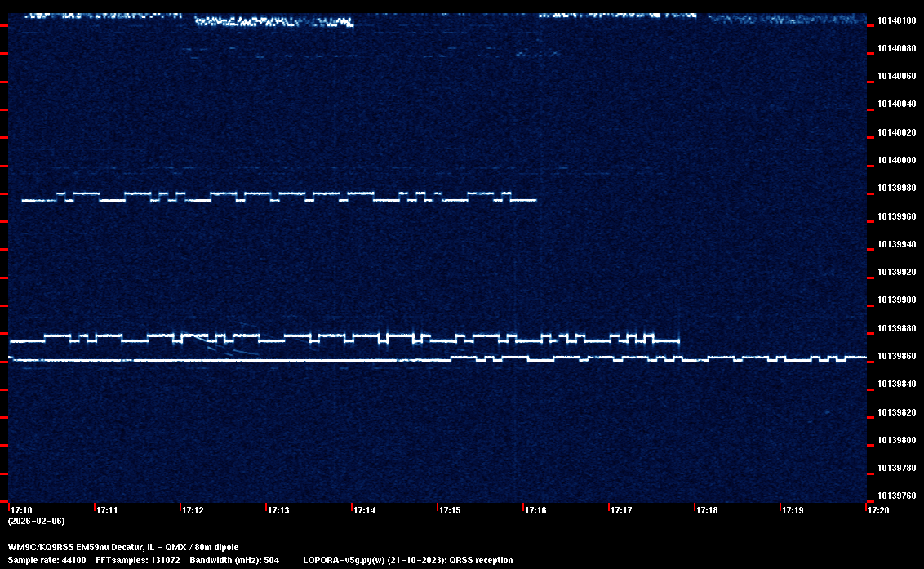Viewport: 924px width, 569px height.
Task: Click the date text (2026-02-06)
Action: pyautogui.click(x=36, y=521)
